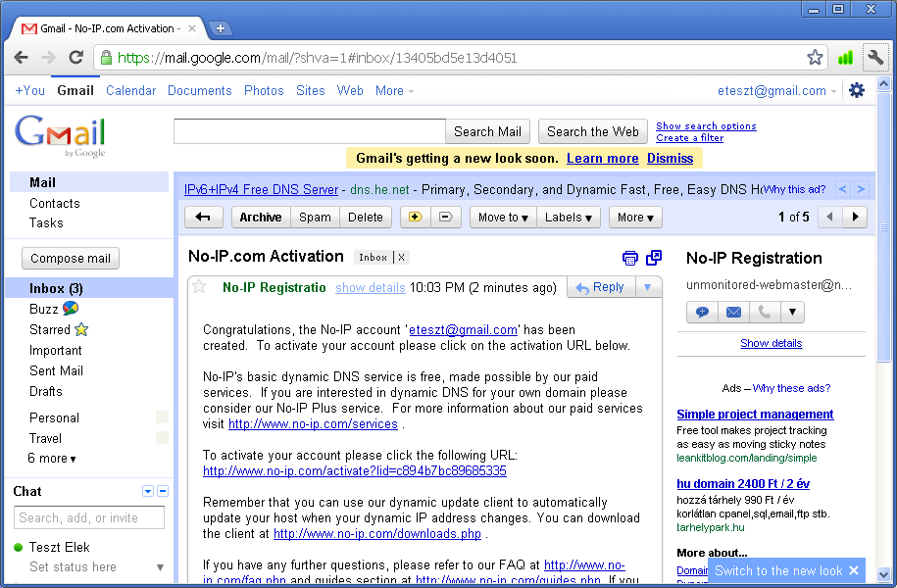Click the Archive button
Viewport: 897px width, 588px height.
coord(261,218)
